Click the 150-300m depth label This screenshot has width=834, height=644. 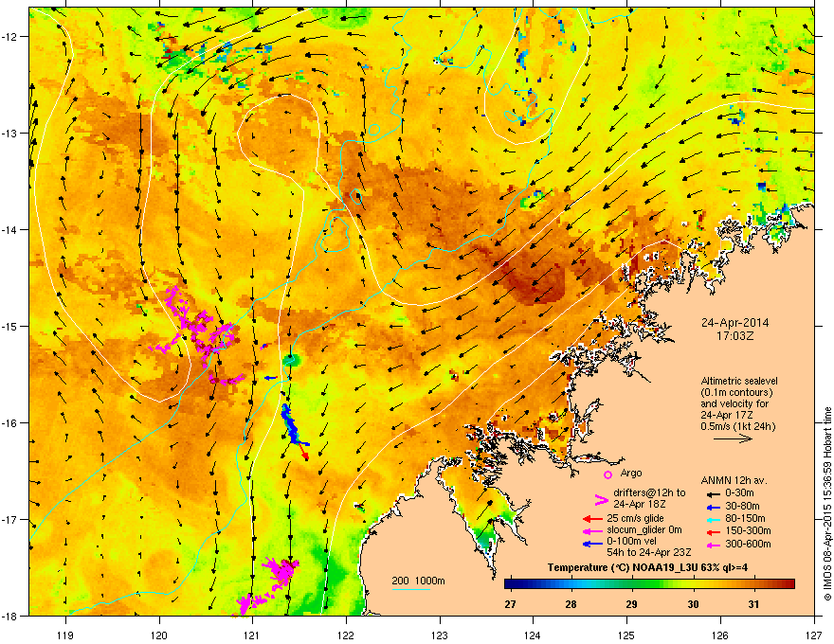tap(748, 530)
